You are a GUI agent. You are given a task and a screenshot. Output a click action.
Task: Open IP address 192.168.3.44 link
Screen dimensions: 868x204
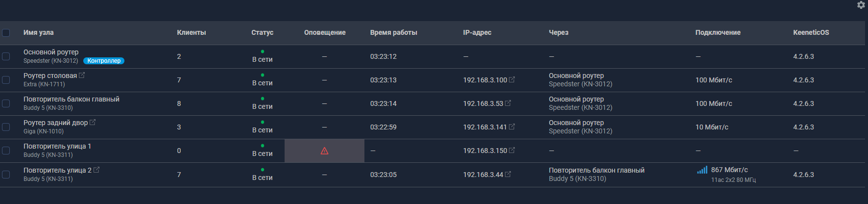point(482,175)
